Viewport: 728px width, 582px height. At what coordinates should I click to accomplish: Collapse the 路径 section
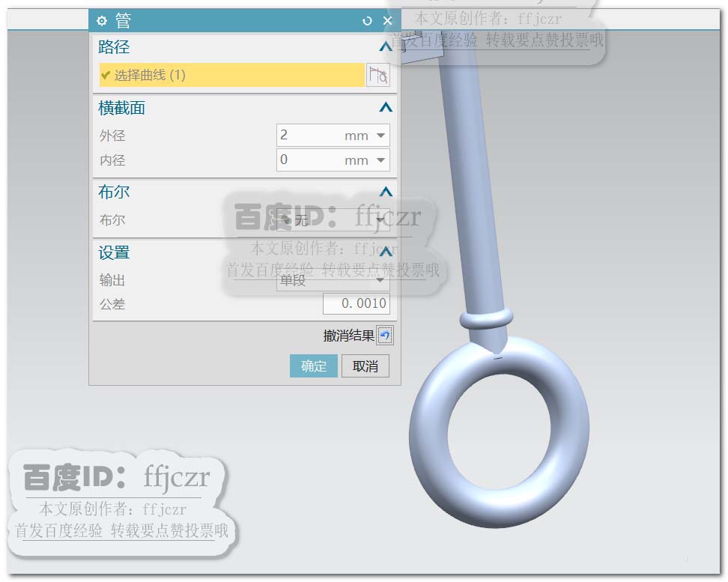point(386,47)
